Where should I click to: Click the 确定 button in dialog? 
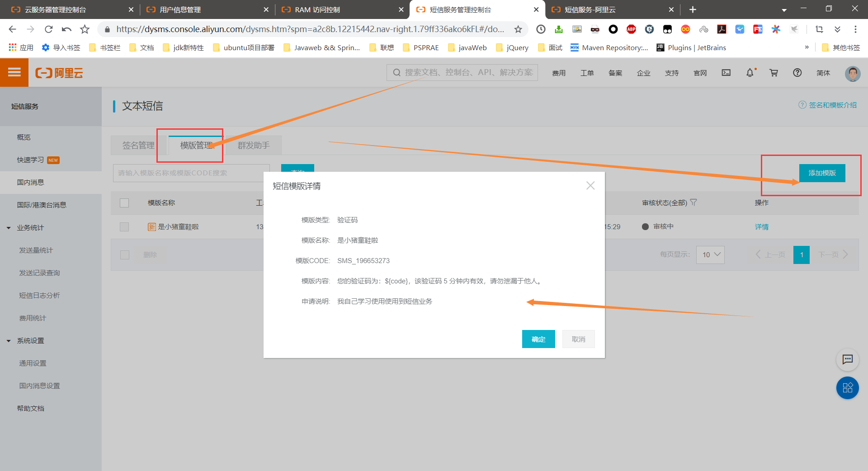click(538, 339)
